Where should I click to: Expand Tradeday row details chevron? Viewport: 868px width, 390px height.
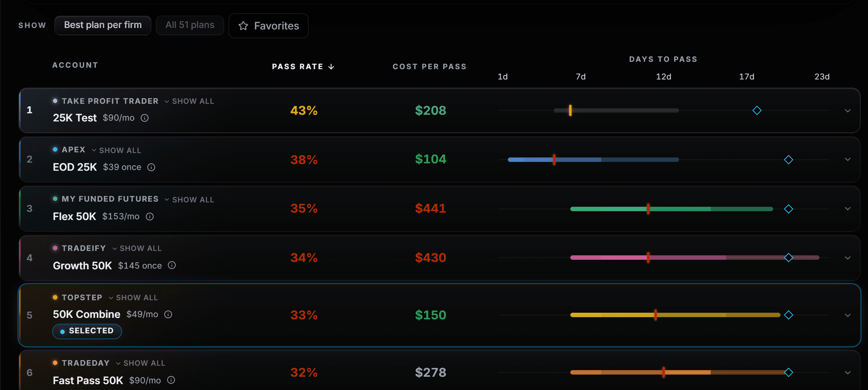[848, 373]
